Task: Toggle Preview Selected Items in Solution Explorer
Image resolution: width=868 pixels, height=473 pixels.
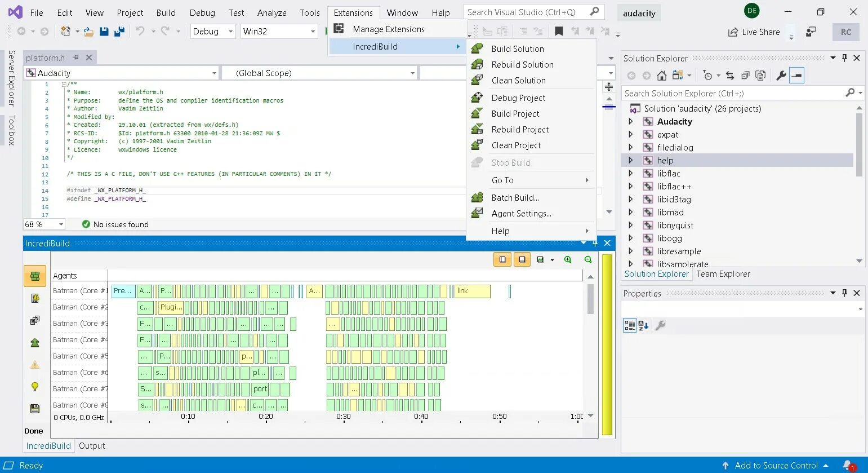Action: tap(796, 76)
